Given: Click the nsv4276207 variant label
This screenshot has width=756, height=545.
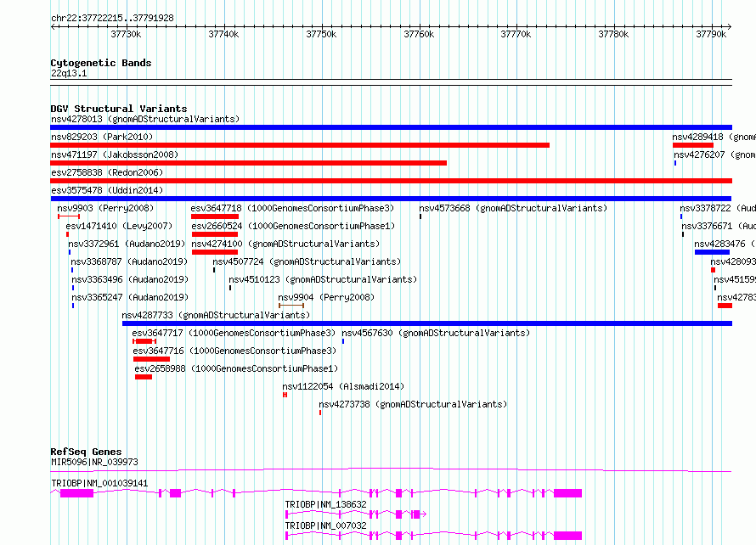Looking at the screenshot, I should [x=715, y=155].
